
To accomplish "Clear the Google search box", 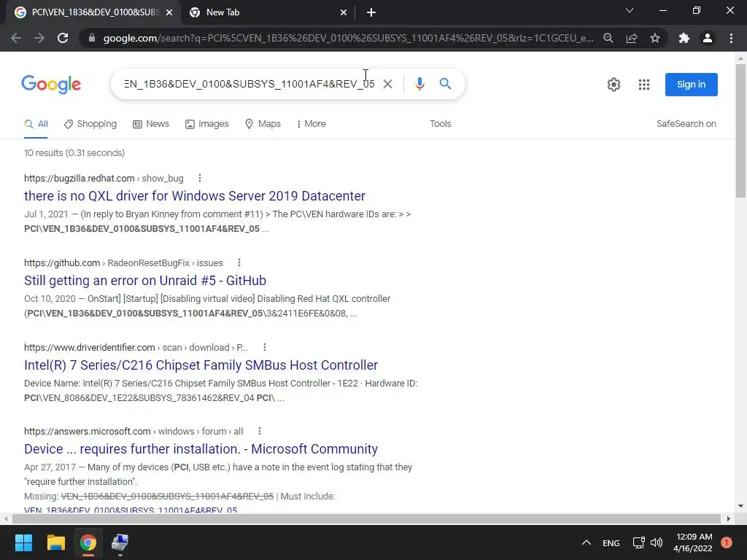I will [388, 84].
